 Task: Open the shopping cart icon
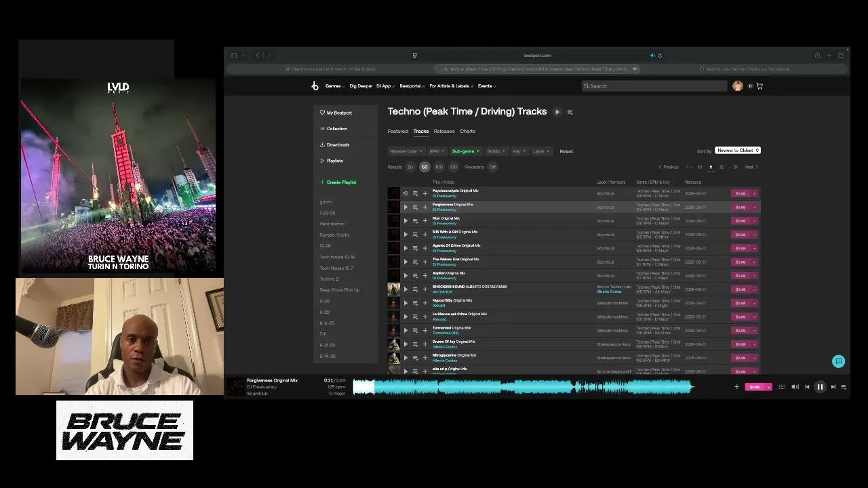click(x=759, y=86)
